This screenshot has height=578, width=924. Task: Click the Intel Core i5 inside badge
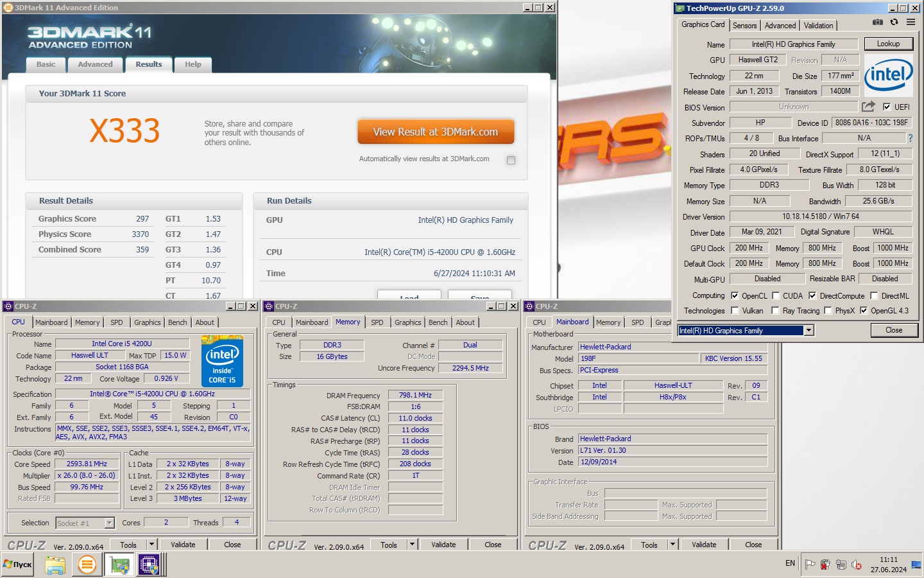tap(222, 361)
